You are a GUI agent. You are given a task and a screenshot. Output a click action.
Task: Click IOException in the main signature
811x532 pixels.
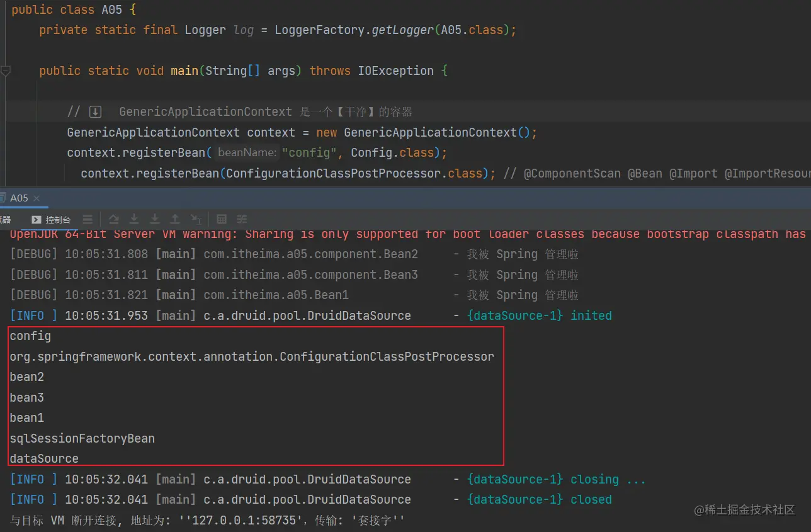coord(395,71)
